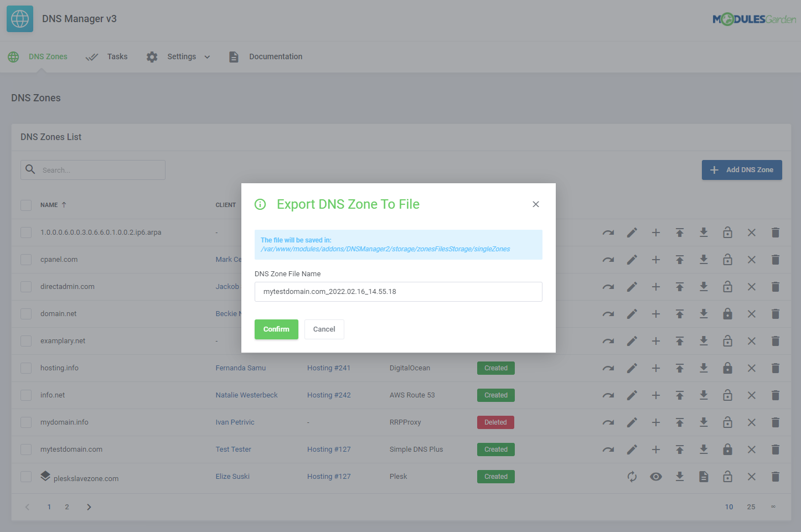The width and height of the screenshot is (801, 532).
Task: Click the pleskslavezone.com zone name
Action: pyautogui.click(x=86, y=479)
